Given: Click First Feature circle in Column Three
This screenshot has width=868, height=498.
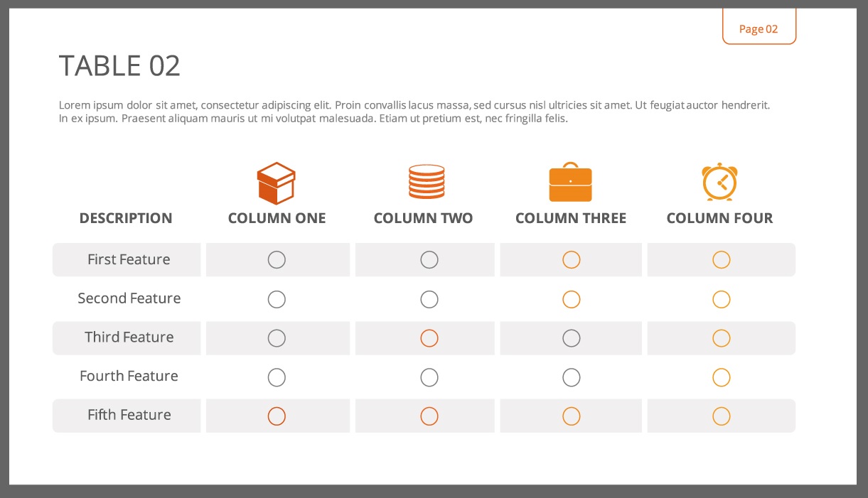Looking at the screenshot, I should pos(572,260).
